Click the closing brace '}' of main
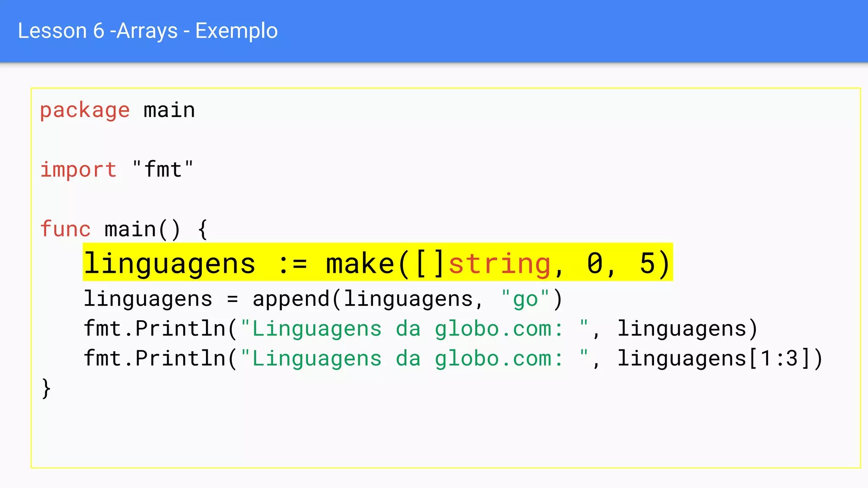Image resolution: width=868 pixels, height=488 pixels. pyautogui.click(x=46, y=388)
